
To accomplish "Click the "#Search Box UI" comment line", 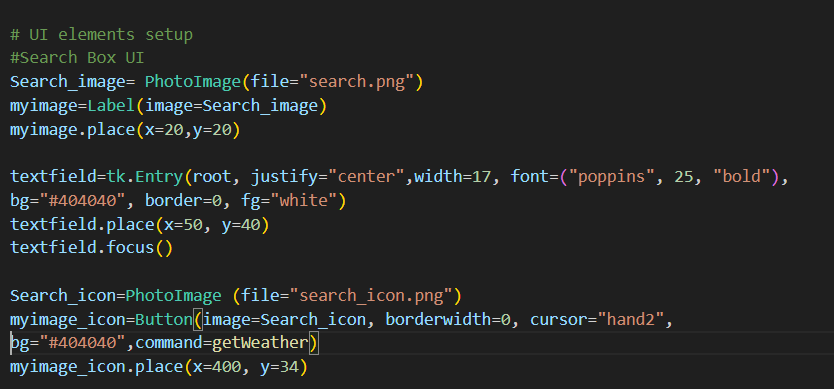I will 77,57.
